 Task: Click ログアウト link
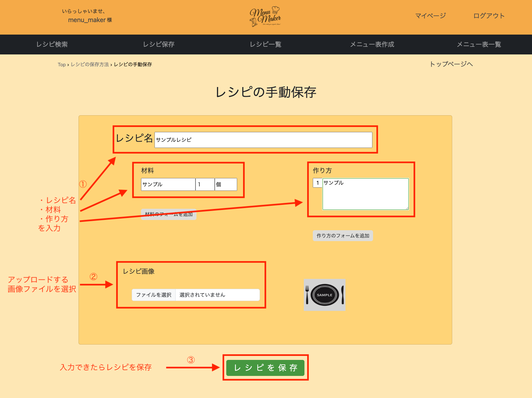[x=489, y=16]
